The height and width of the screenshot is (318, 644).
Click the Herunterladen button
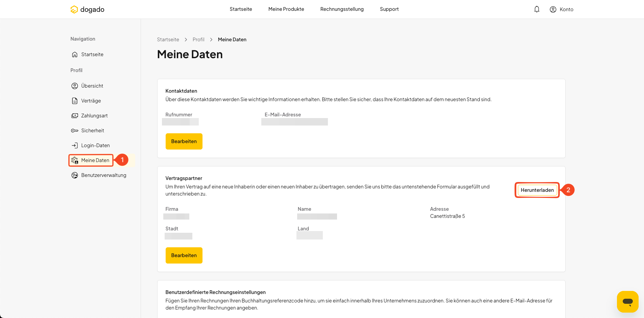tap(537, 190)
